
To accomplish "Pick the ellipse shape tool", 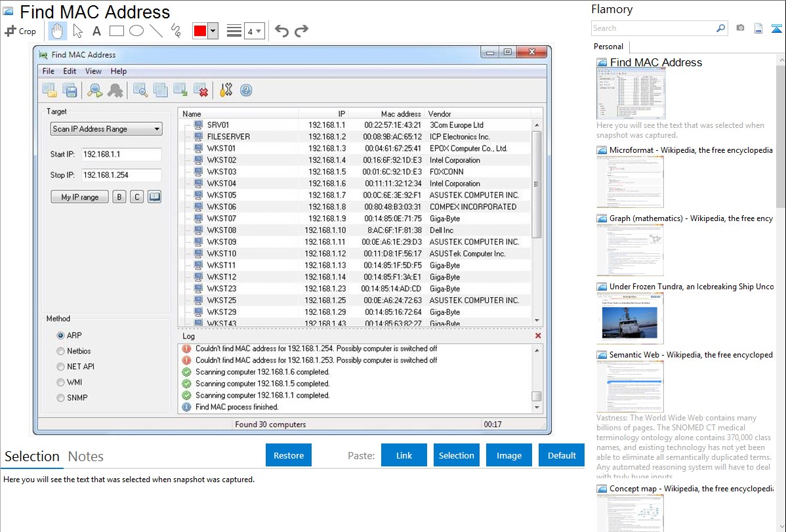I will tap(136, 31).
